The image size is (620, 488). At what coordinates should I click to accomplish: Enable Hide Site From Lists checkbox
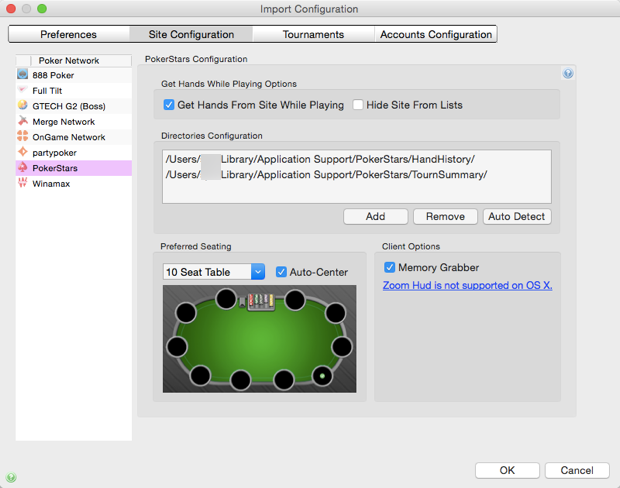tap(358, 105)
